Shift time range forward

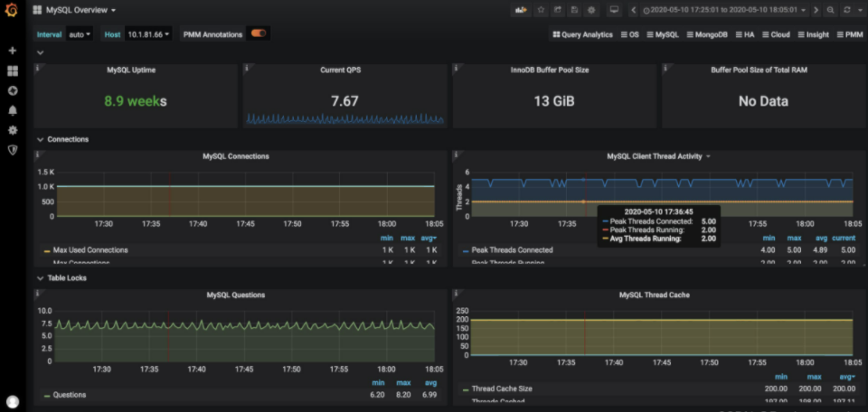coord(816,10)
